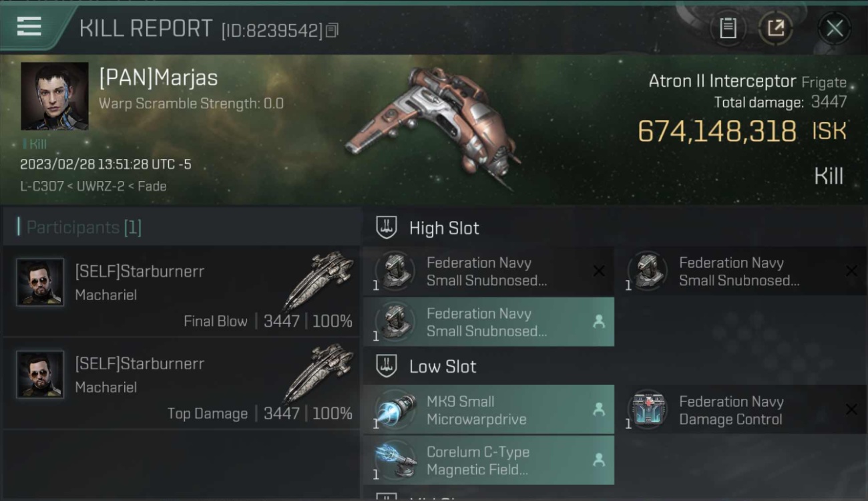Viewport: 868px width, 501px height.
Task: Open the Participants [1] tab
Action: (x=84, y=227)
